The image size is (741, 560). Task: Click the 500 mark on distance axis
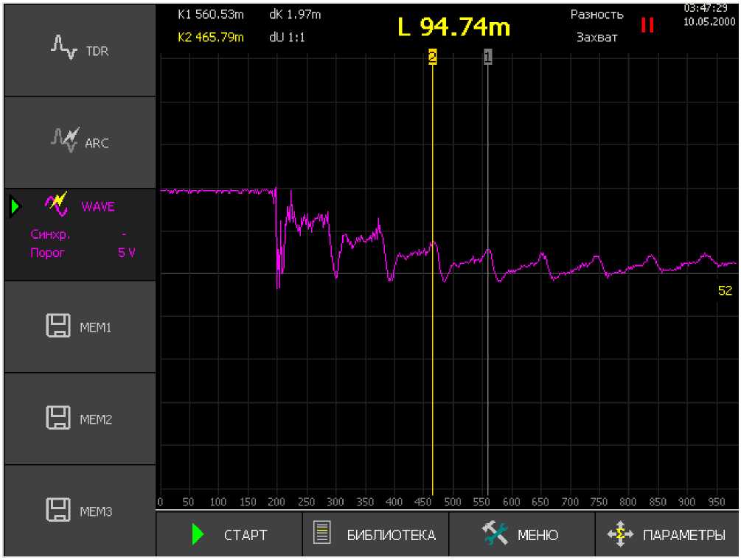point(452,502)
